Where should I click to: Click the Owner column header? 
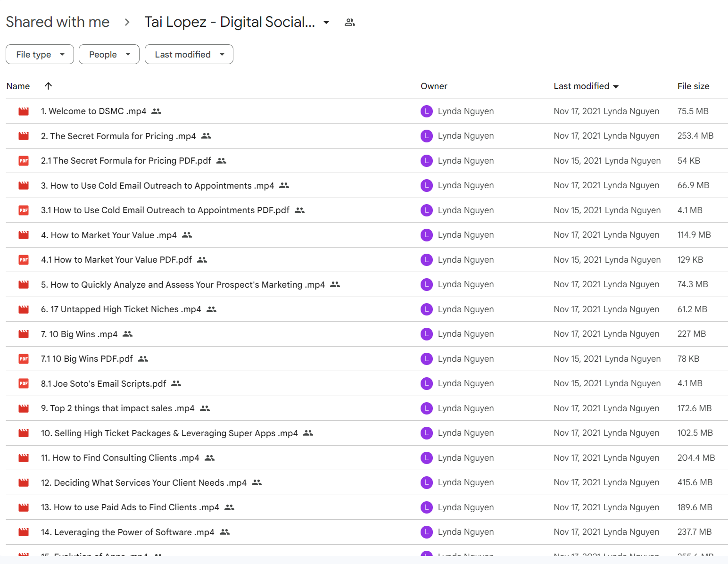point(434,86)
